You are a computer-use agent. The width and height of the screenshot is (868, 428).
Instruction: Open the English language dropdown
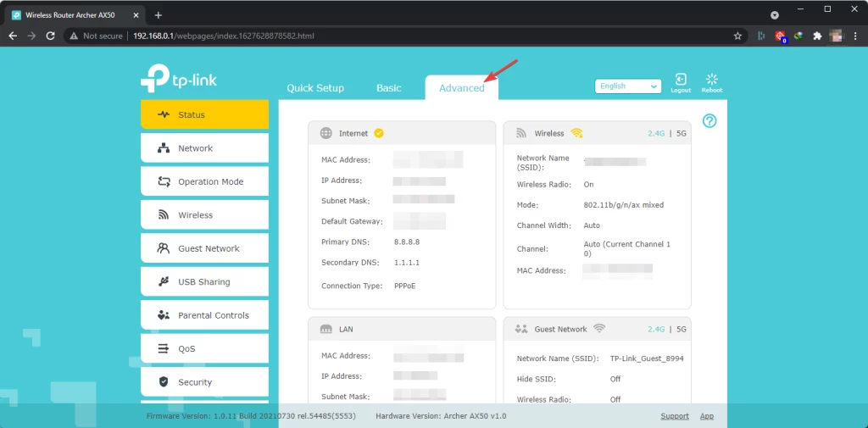coord(628,86)
